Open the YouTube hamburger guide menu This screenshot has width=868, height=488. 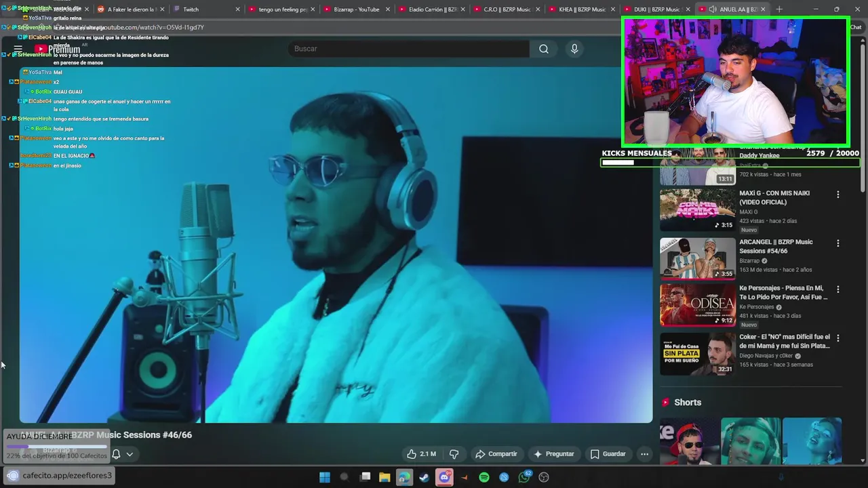coord(18,49)
